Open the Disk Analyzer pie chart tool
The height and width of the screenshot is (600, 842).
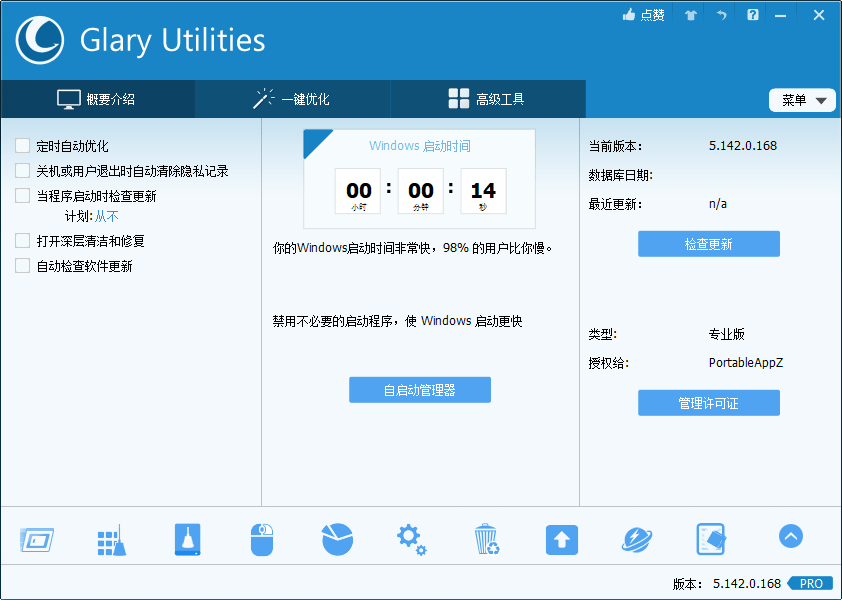point(337,539)
